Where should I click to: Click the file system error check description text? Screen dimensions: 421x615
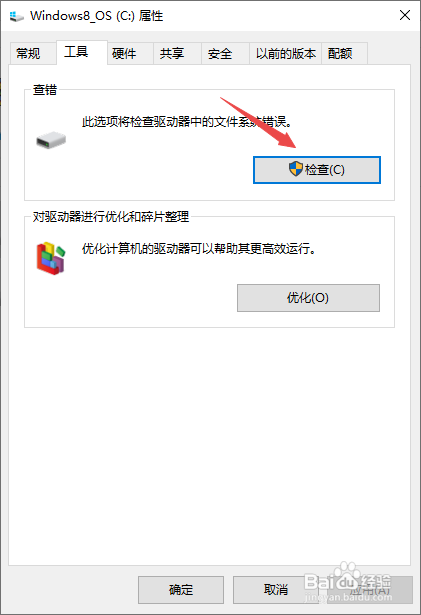[x=187, y=122]
